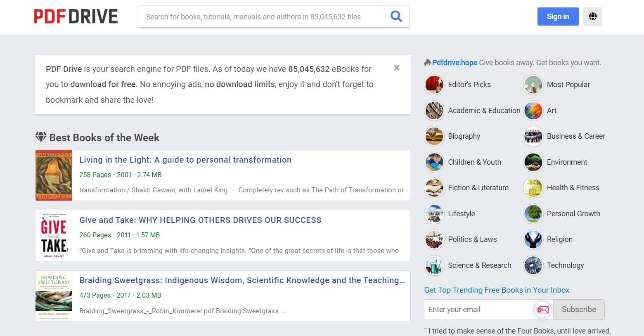The width and height of the screenshot is (644, 336).
Task: Click the Sign in button
Action: (558, 17)
